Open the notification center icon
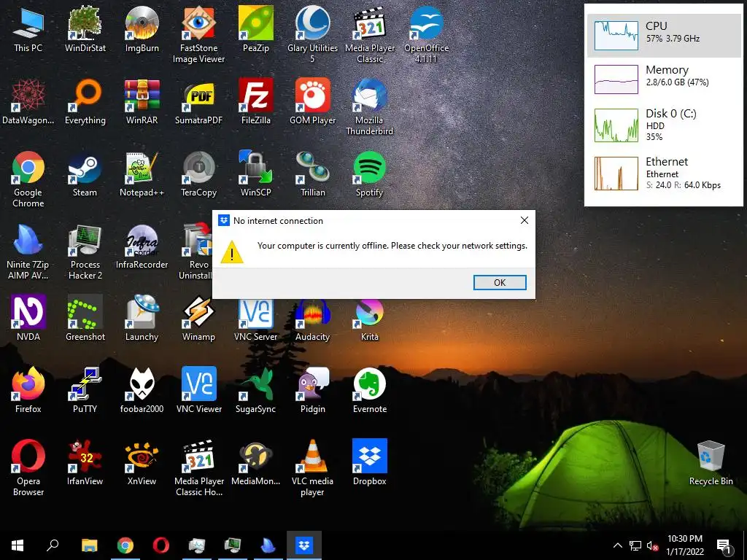This screenshot has width=747, height=560. [724, 545]
